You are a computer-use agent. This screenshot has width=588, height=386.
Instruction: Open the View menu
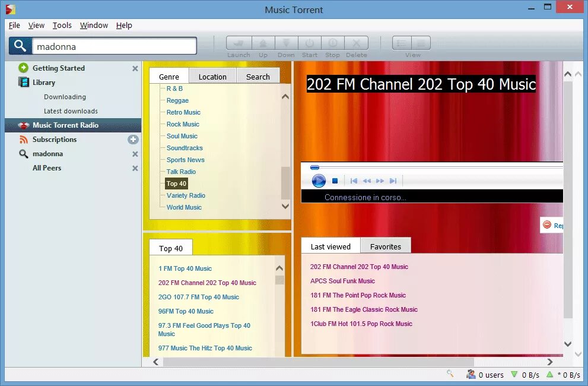point(36,25)
